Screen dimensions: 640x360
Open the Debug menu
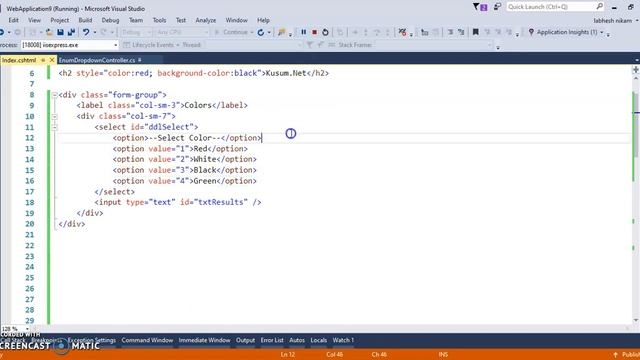pos(110,20)
